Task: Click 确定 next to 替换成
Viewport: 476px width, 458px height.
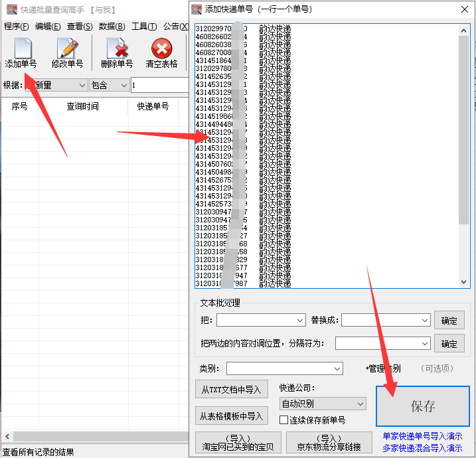Action: [x=449, y=320]
